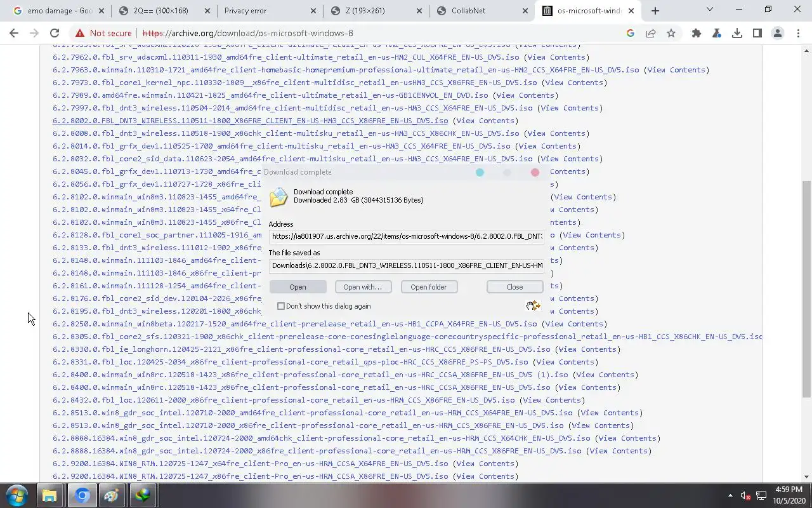Click the muted volume tray icon

coord(746,495)
